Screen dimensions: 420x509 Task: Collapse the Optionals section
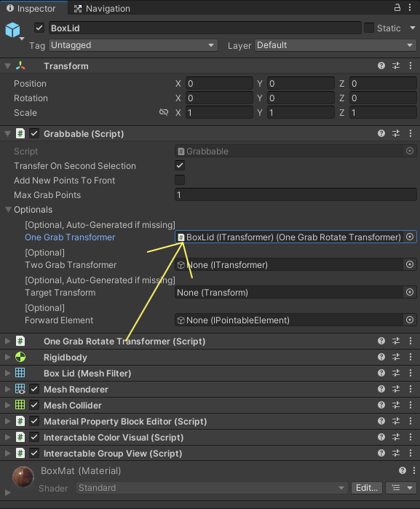click(x=9, y=210)
